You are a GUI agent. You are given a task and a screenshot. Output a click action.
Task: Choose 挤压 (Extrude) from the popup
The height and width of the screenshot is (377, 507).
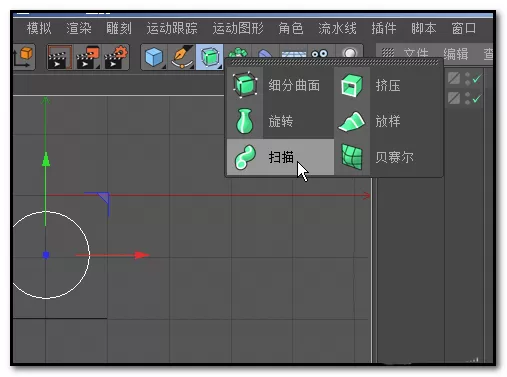(388, 85)
